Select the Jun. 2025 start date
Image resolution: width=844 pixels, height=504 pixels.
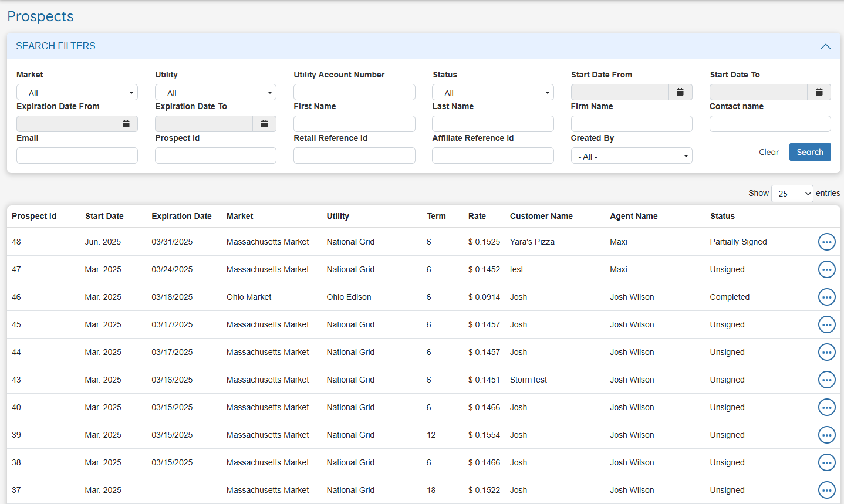103,242
